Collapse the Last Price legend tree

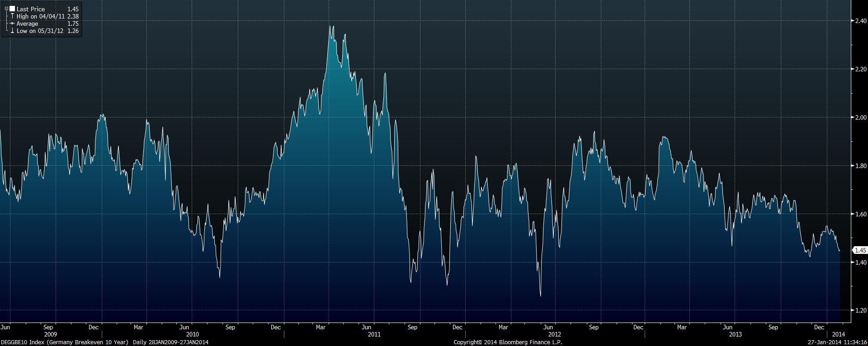click(x=6, y=9)
